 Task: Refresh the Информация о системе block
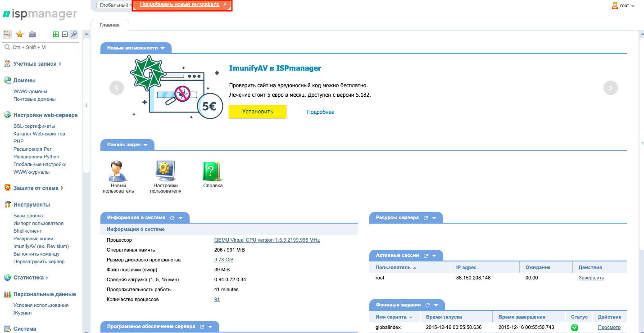[172, 218]
